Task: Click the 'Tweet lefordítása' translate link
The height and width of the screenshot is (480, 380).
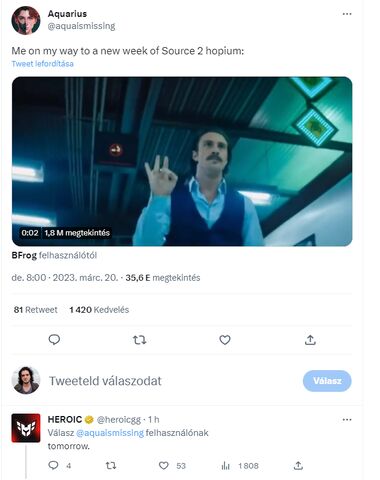Action: pos(43,64)
